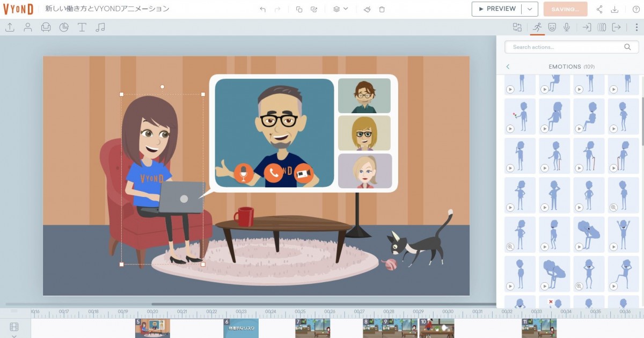Expand the Preview options dropdown arrow
The image size is (644, 338).
(x=530, y=9)
